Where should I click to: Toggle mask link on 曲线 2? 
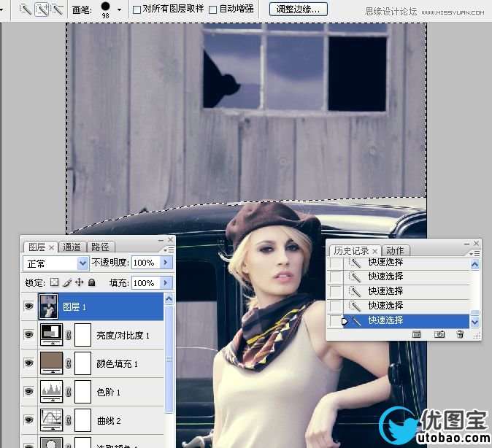coord(69,420)
